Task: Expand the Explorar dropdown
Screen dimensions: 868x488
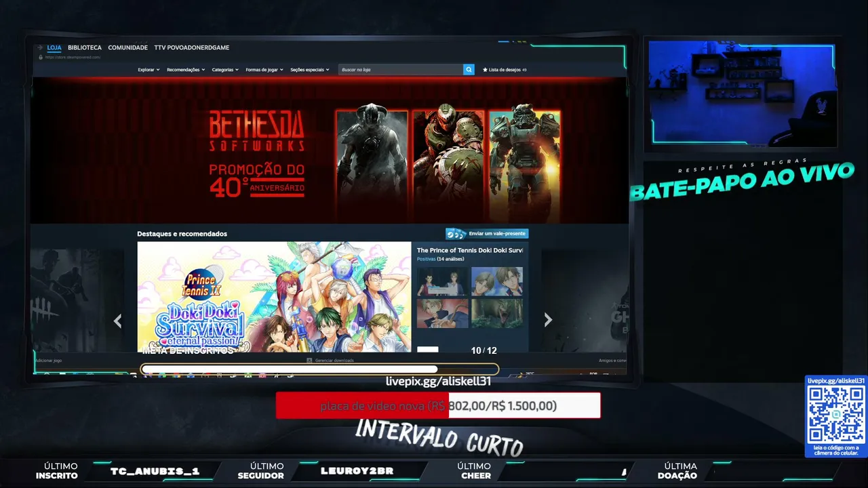Action: click(149, 70)
